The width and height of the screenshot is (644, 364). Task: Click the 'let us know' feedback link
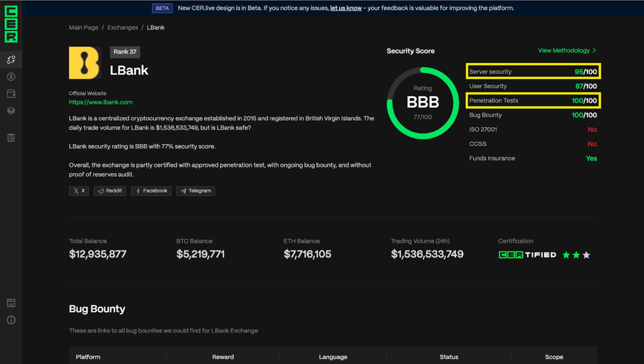345,8
